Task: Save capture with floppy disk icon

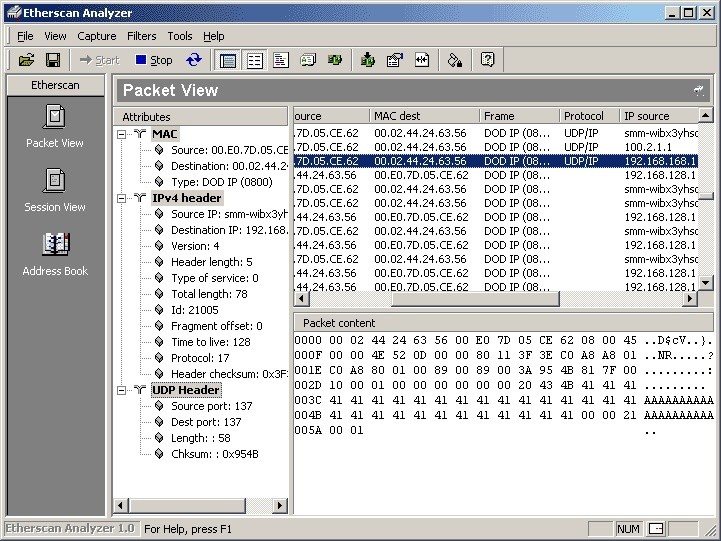Action: [53, 60]
